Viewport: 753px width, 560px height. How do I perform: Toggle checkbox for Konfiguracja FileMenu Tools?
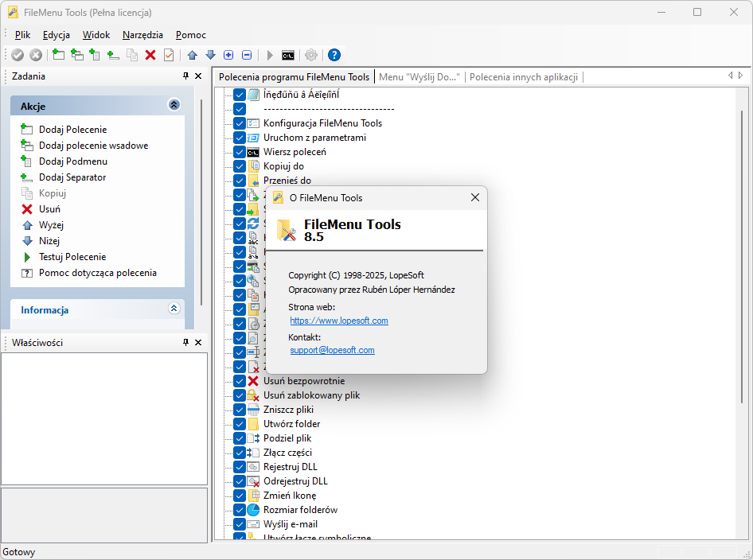[x=240, y=123]
